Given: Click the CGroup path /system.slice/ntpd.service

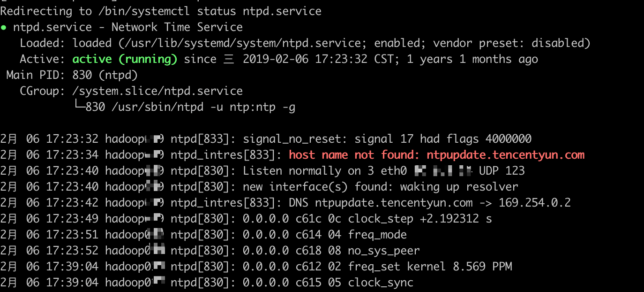Looking at the screenshot, I should click(x=157, y=91).
